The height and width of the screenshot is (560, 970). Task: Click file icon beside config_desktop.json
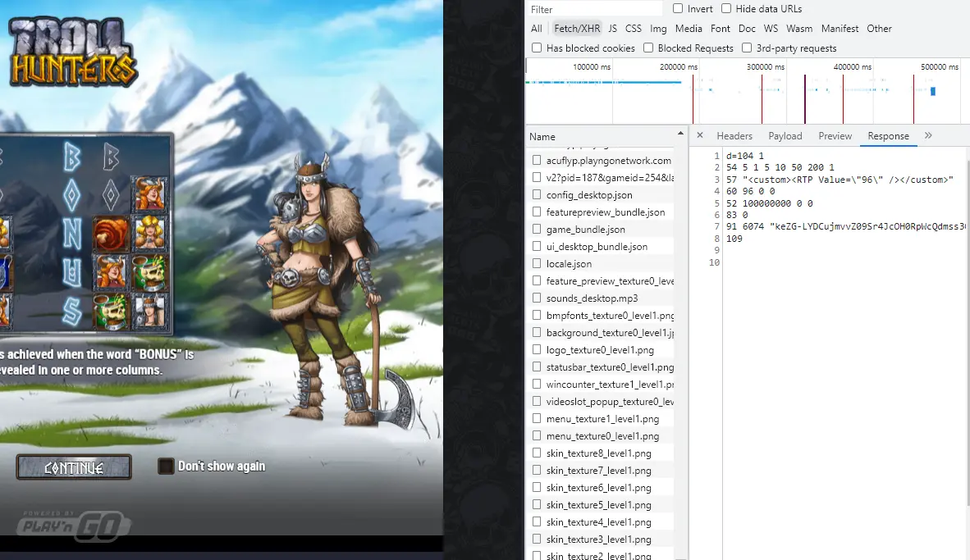click(x=537, y=194)
